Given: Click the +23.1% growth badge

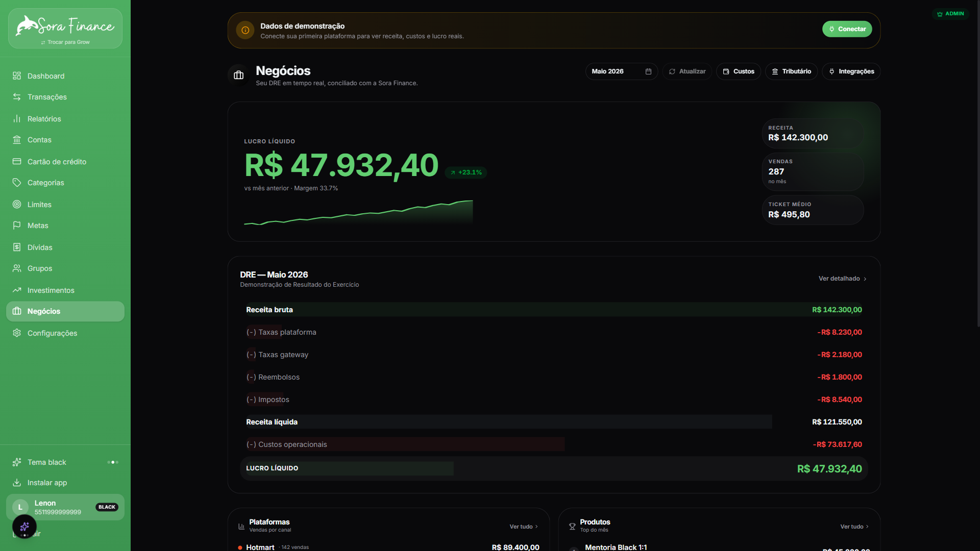Looking at the screenshot, I should 465,172.
